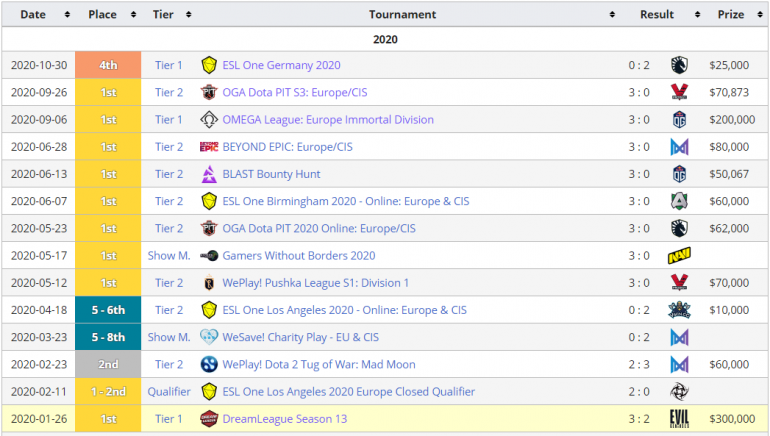Click the BEYOND EPIC tournament icon
770x436 pixels.
pyautogui.click(x=209, y=147)
